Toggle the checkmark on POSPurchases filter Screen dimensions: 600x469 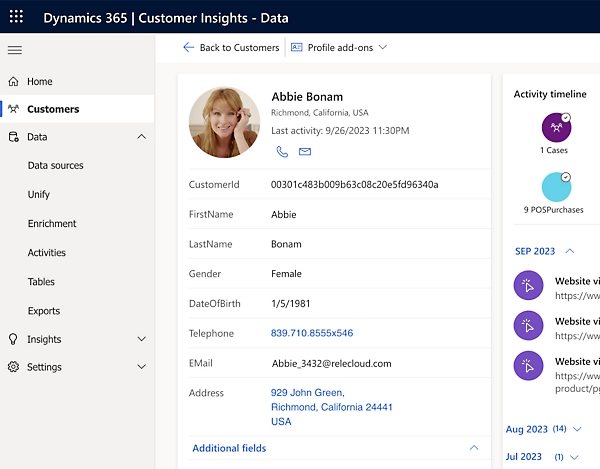coord(566,178)
